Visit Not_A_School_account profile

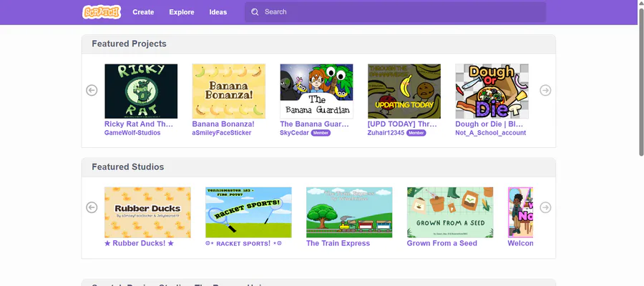(490, 133)
